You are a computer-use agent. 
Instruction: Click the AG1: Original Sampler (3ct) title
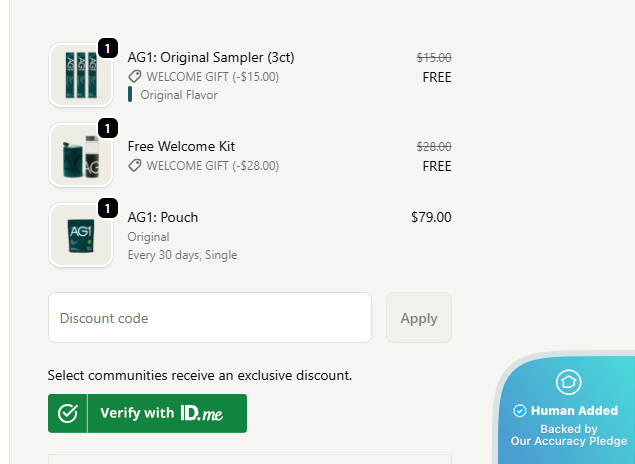coord(211,57)
